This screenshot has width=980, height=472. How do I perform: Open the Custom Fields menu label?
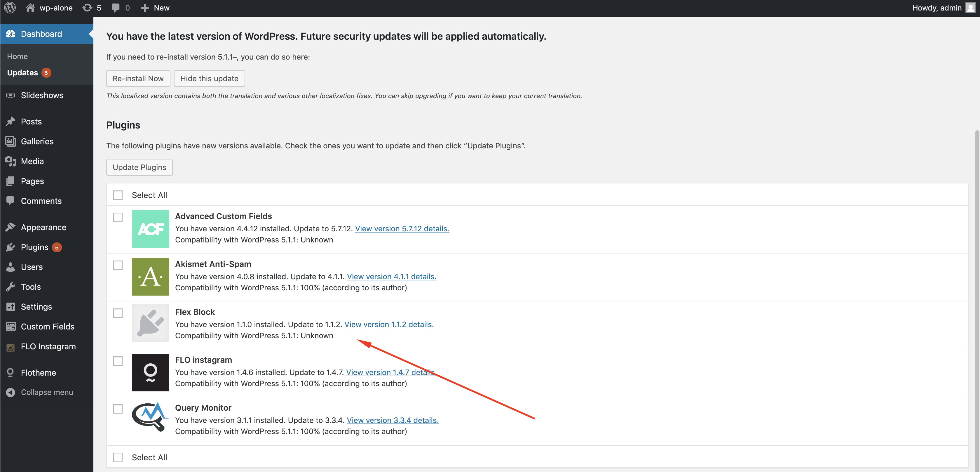click(x=48, y=327)
